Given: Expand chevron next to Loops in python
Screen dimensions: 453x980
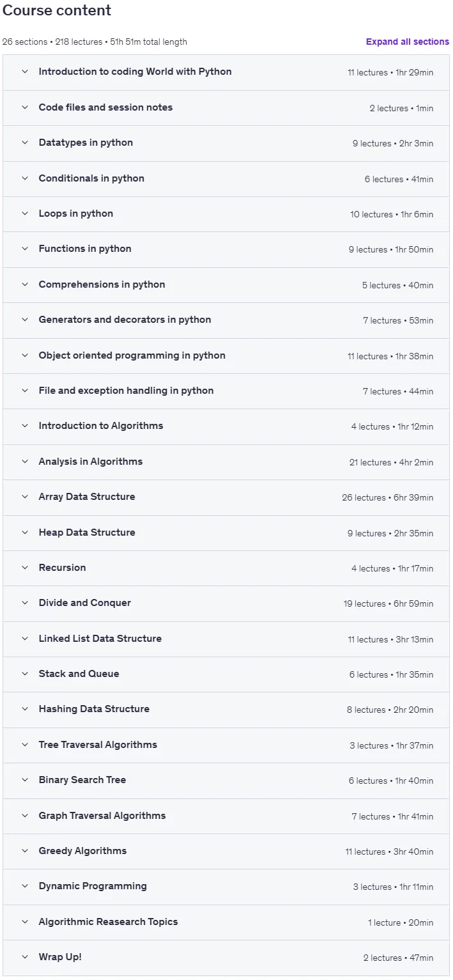Looking at the screenshot, I should pos(25,214).
